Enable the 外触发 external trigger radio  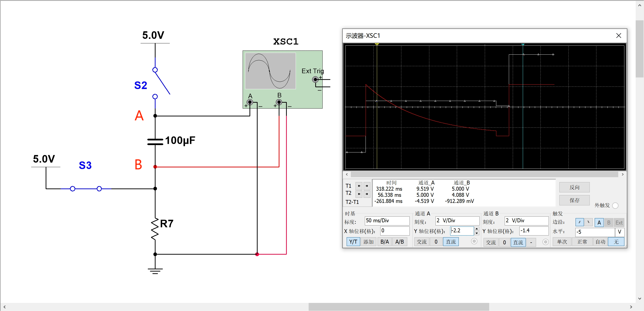click(x=615, y=205)
